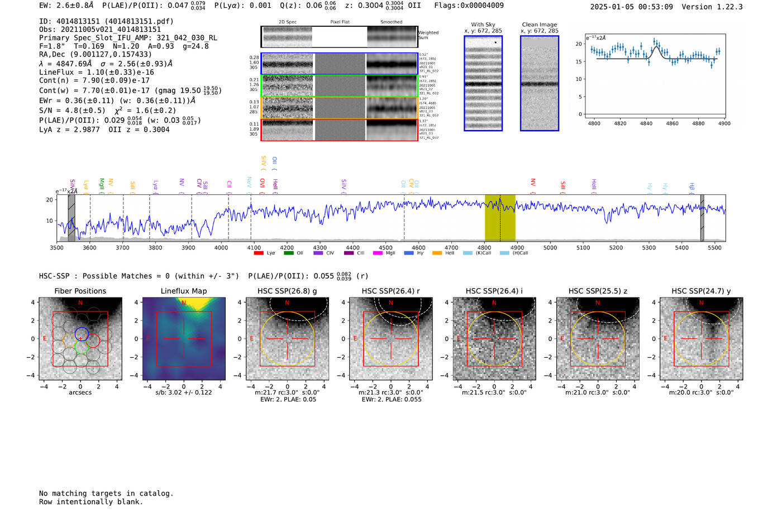Click 'No matching targets in catalog.' text
This screenshot has height=532, width=782.
106,493
